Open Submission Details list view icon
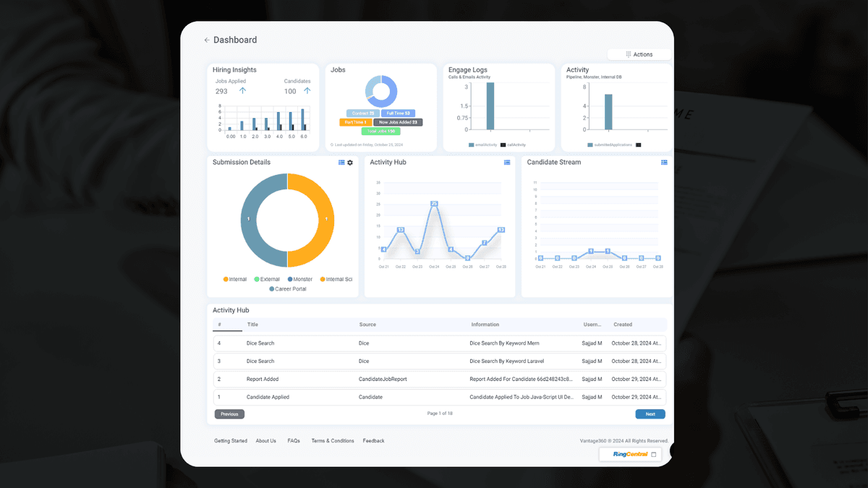Screen dimensions: 868x488 pos(341,163)
